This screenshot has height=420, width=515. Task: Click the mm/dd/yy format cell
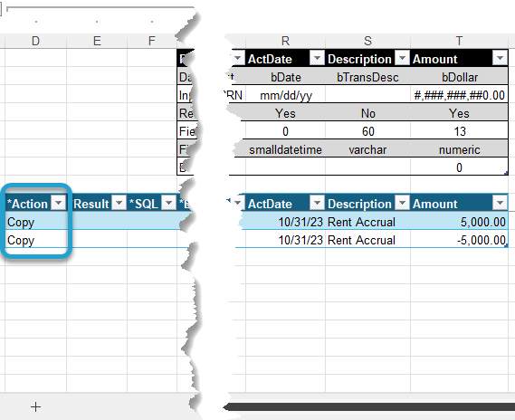[x=285, y=95]
